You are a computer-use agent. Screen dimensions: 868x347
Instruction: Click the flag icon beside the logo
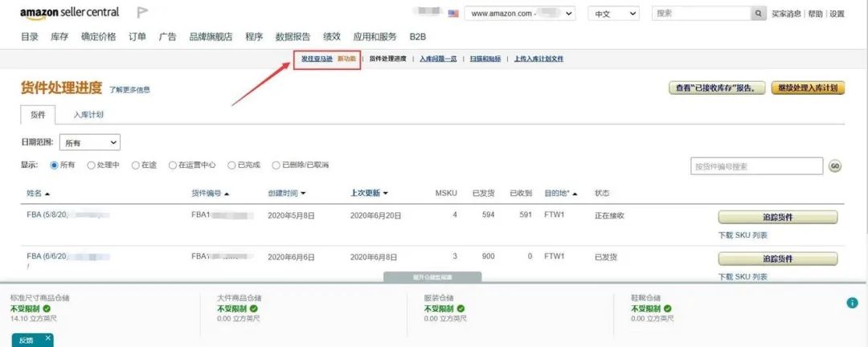tap(143, 13)
